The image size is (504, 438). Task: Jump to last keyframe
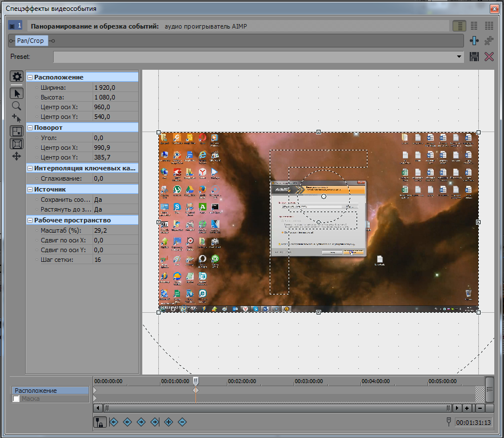(x=155, y=422)
